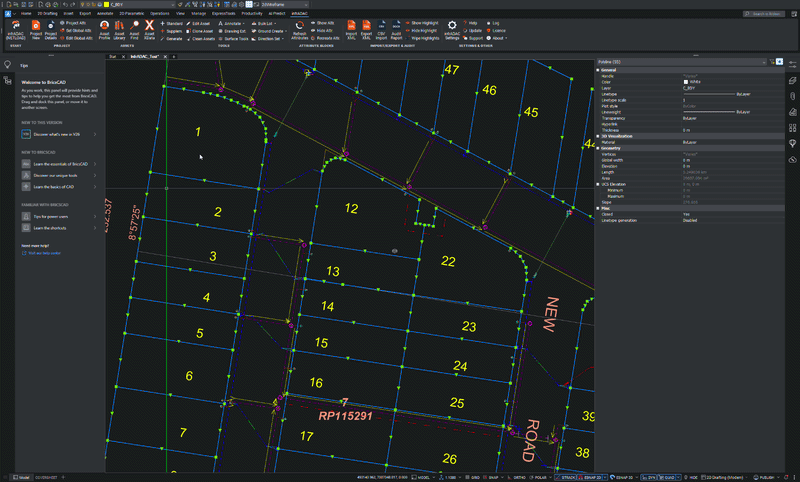Screen dimensions: 800x482
Task: Toggle GRID in status bar
Action: pos(472,478)
